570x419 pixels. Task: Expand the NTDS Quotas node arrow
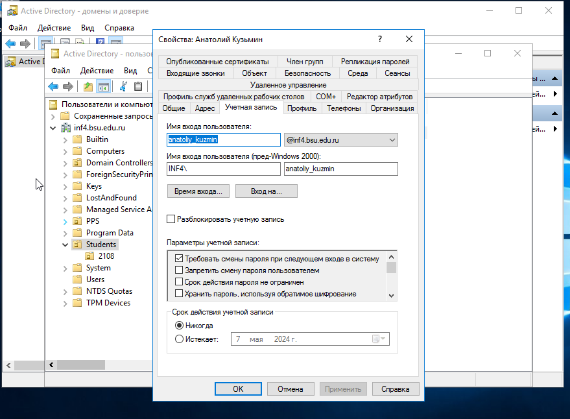point(65,292)
